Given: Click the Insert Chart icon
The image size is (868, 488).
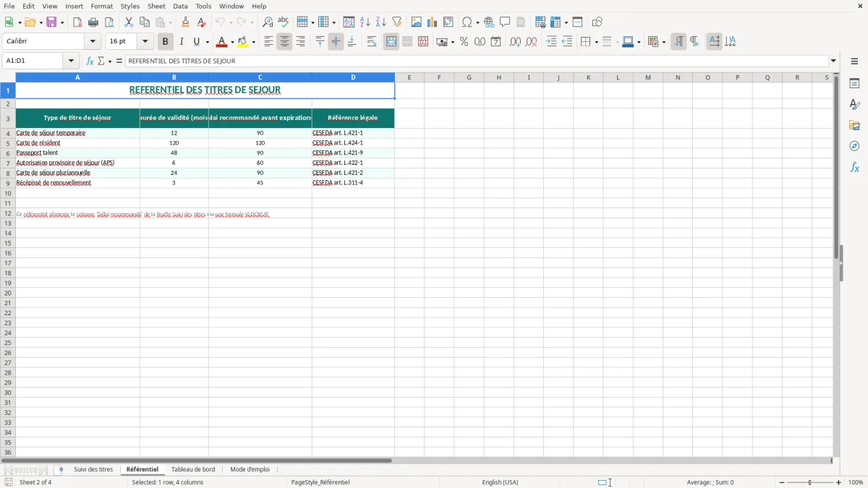Looking at the screenshot, I should [433, 22].
